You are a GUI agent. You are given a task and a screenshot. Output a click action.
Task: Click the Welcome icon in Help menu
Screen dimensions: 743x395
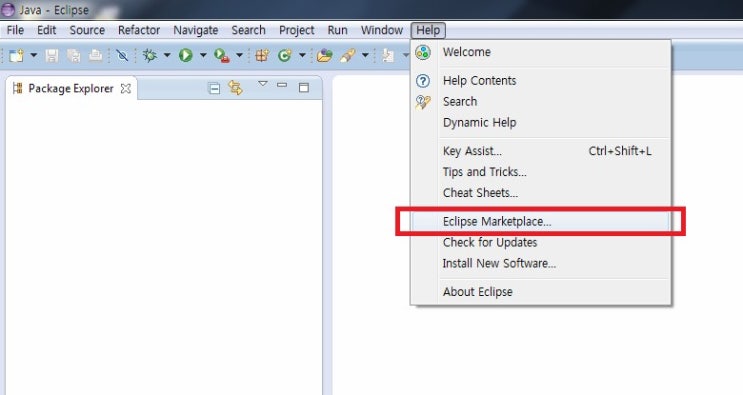click(423, 52)
